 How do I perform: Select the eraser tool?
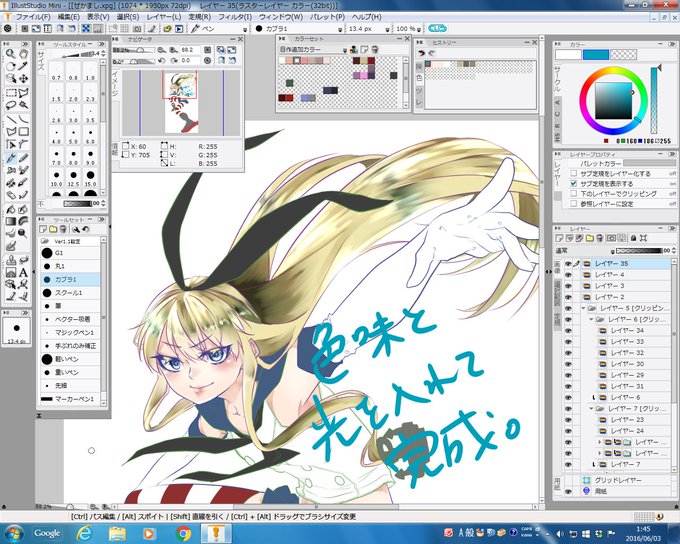click(10, 195)
